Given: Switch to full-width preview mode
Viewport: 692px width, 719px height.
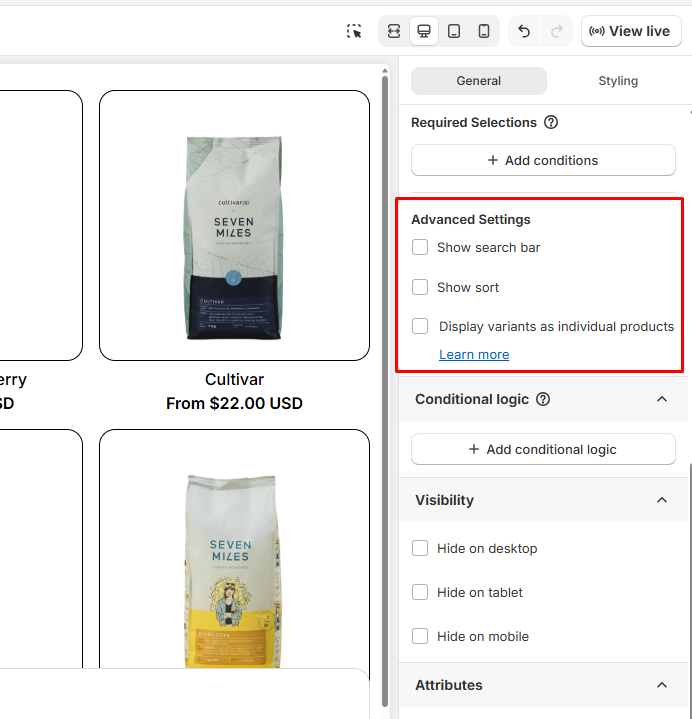Looking at the screenshot, I should 394,31.
